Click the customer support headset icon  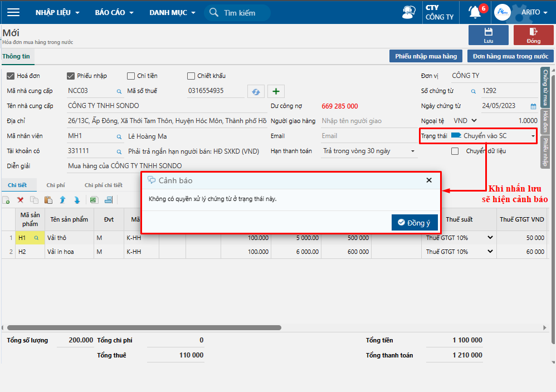coord(408,12)
